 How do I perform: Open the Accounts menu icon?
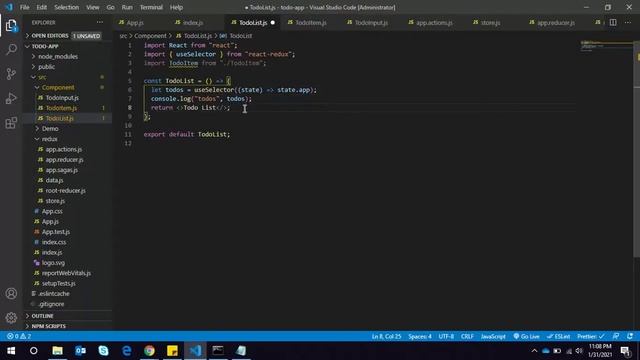[11, 293]
